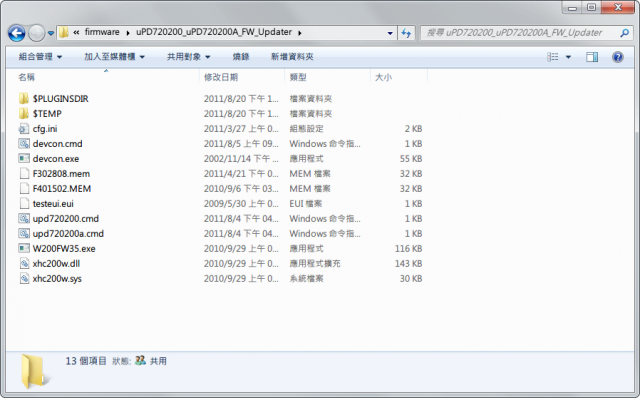Refresh the folder view
This screenshot has width=640, height=398.
click(x=406, y=33)
